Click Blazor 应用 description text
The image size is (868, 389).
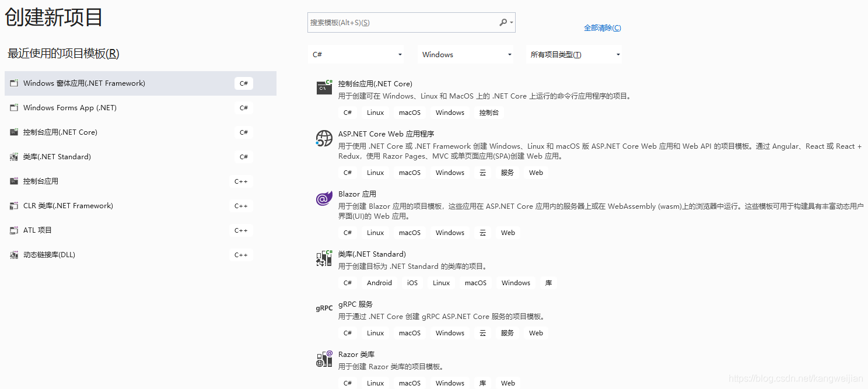pyautogui.click(x=601, y=211)
